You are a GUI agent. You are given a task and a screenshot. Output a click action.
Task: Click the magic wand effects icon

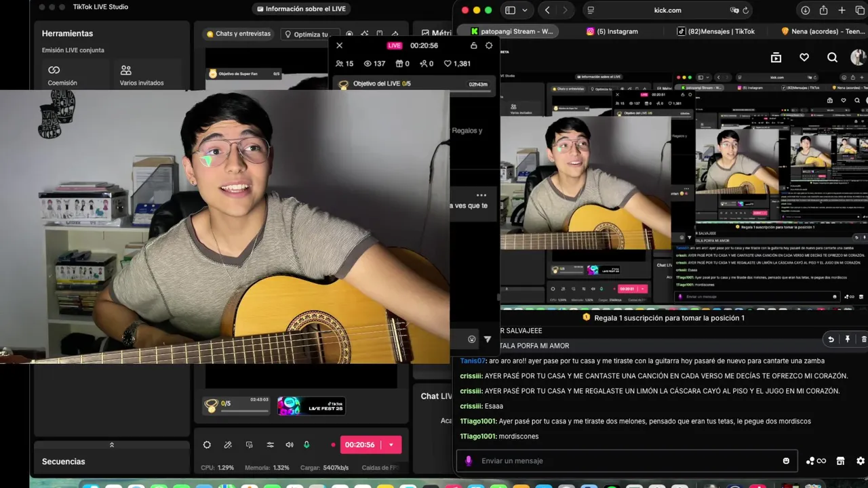pyautogui.click(x=228, y=445)
